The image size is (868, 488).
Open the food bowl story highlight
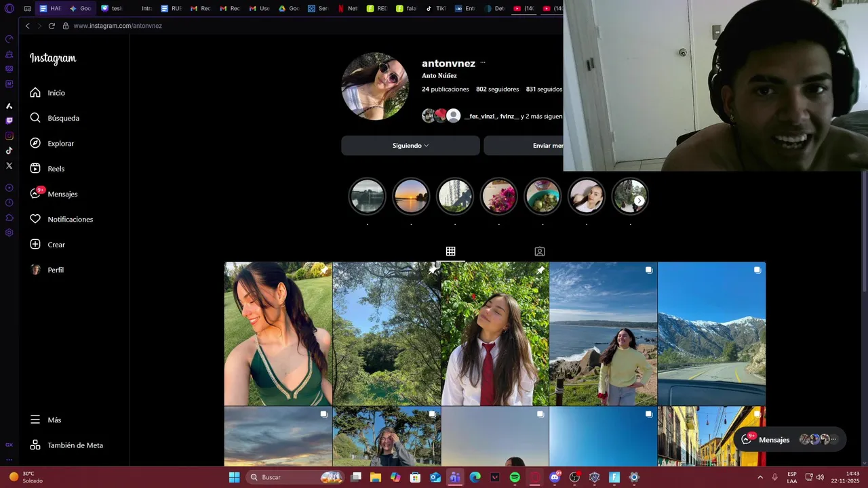coord(542,197)
